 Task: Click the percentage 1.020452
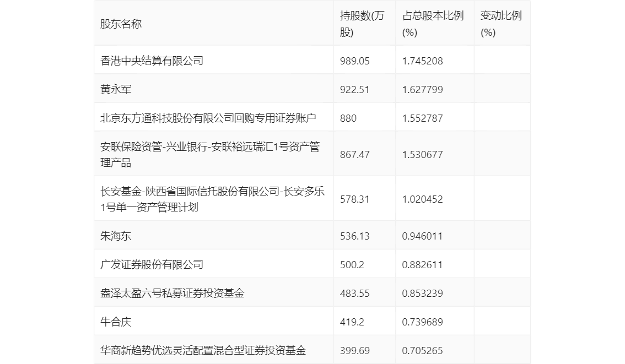pos(423,199)
